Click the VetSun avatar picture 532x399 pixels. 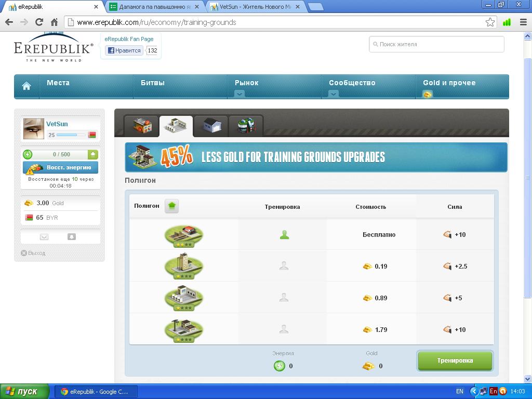click(x=34, y=129)
